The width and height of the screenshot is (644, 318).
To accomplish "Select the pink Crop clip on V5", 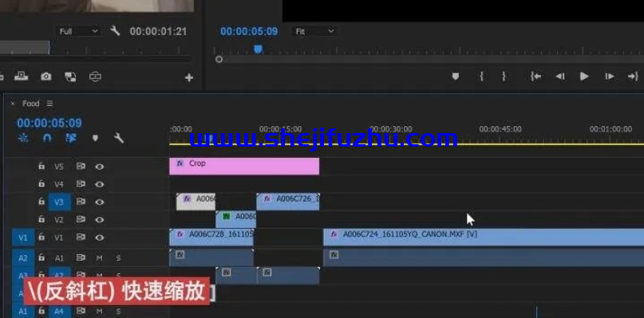I will (x=244, y=167).
